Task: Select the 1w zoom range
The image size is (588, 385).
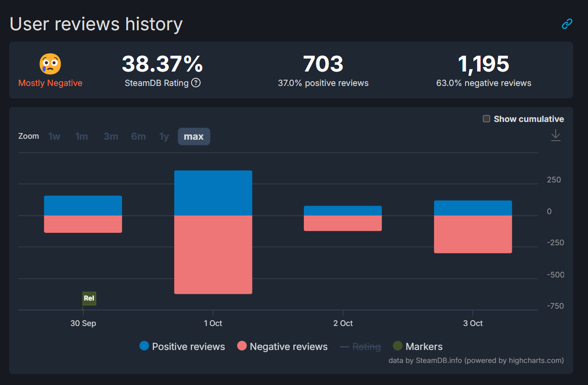Action: (54, 136)
